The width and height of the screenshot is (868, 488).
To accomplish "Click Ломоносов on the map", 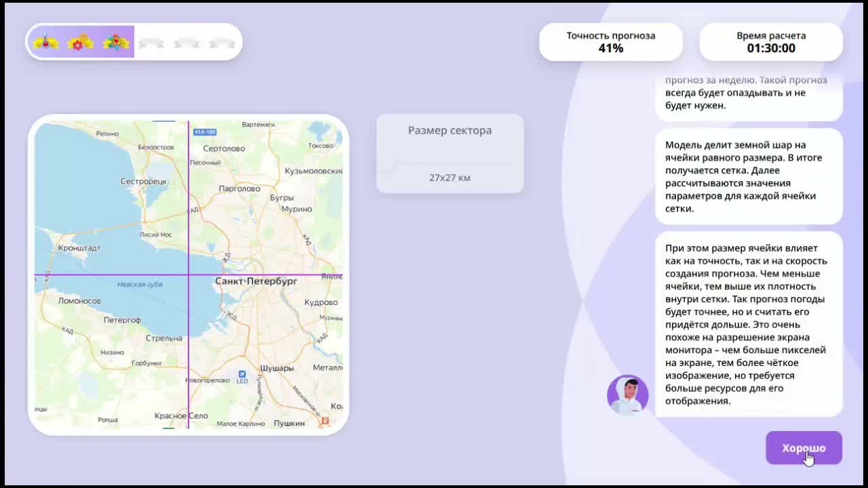I will [79, 301].
